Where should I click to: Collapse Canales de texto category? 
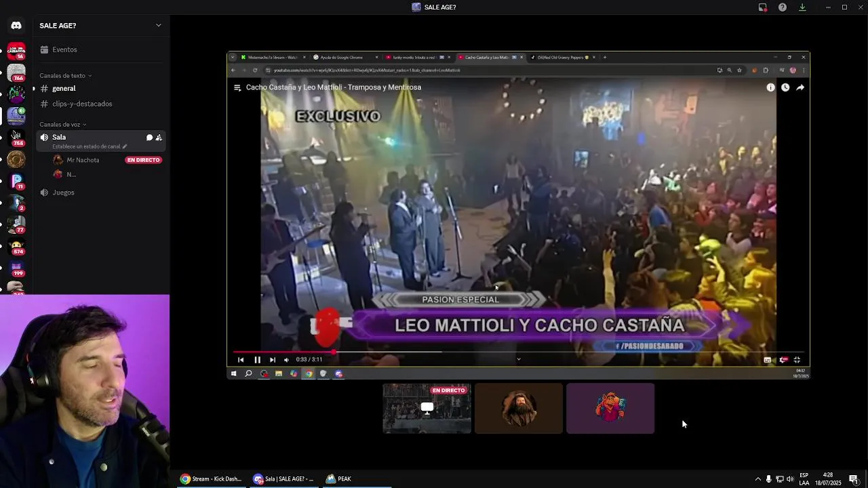tap(65, 76)
